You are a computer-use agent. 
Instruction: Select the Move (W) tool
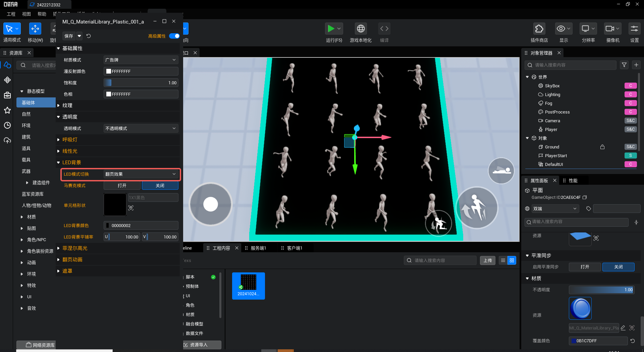(35, 29)
